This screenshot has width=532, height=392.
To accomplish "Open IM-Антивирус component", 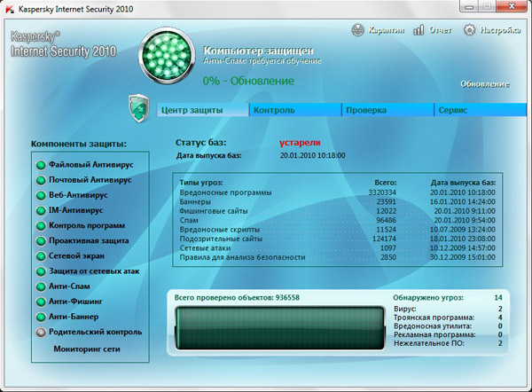I will click(x=75, y=210).
